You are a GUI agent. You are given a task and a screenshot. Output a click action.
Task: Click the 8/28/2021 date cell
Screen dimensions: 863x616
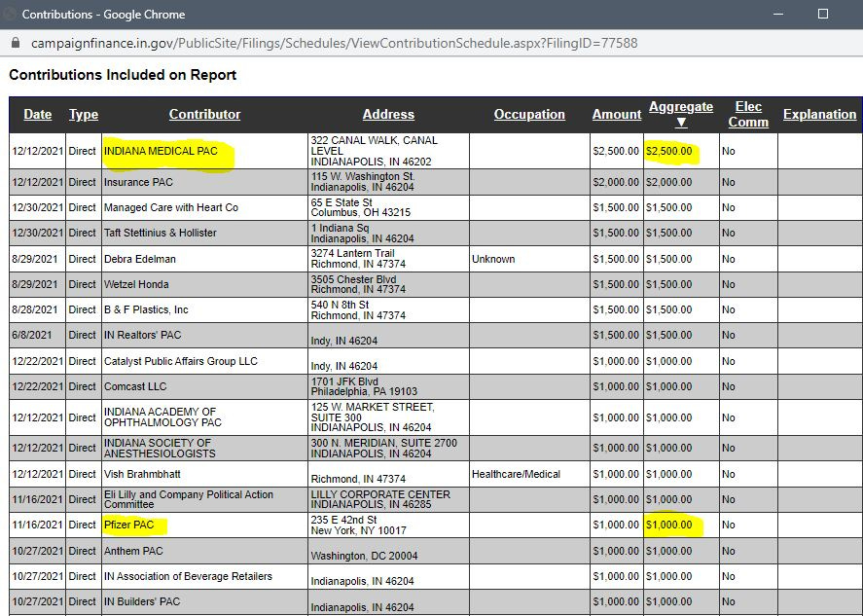point(37,309)
